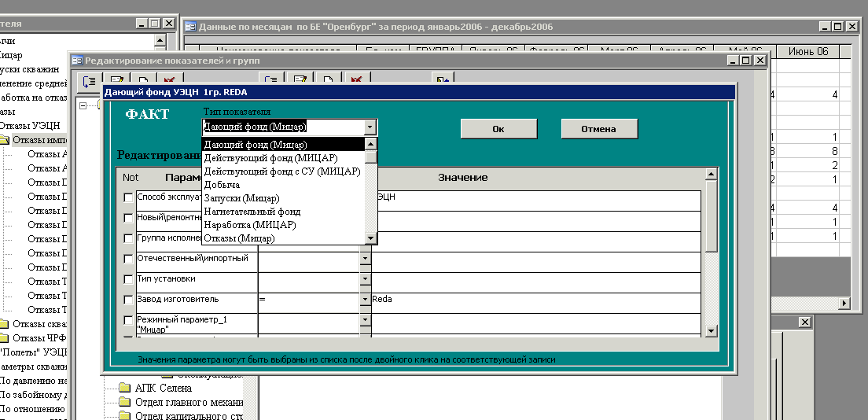Open operator dropdown for 'Тип установки' row
This screenshot has width=868, height=420.
[365, 278]
